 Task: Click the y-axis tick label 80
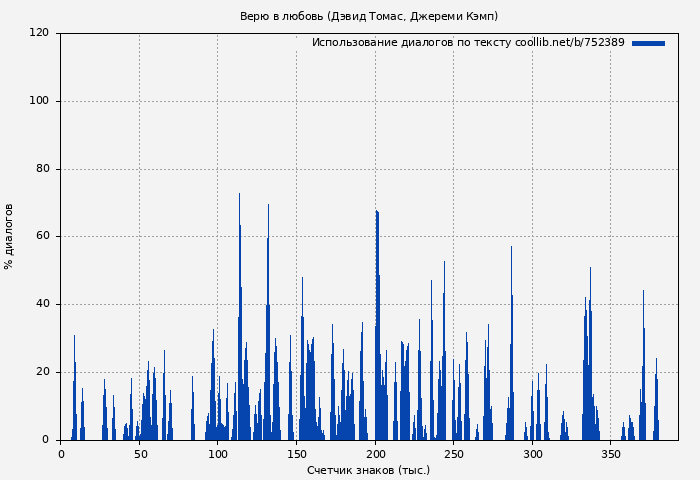tap(42, 169)
